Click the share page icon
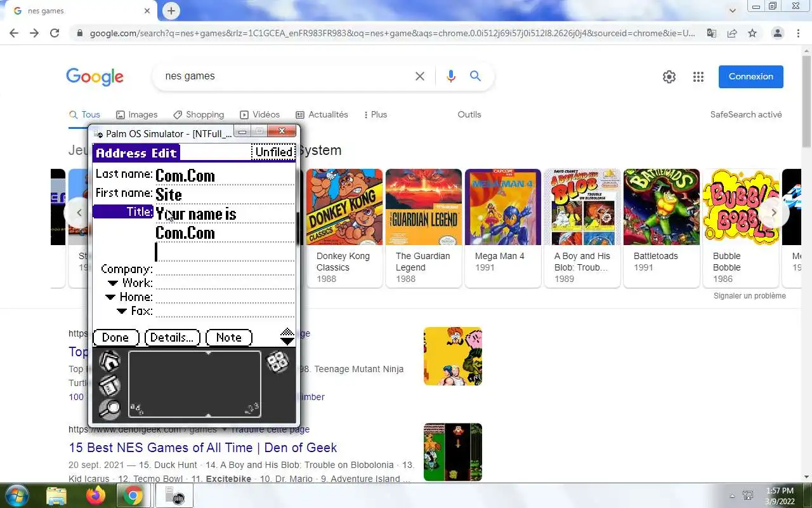The height and width of the screenshot is (508, 812). click(732, 33)
